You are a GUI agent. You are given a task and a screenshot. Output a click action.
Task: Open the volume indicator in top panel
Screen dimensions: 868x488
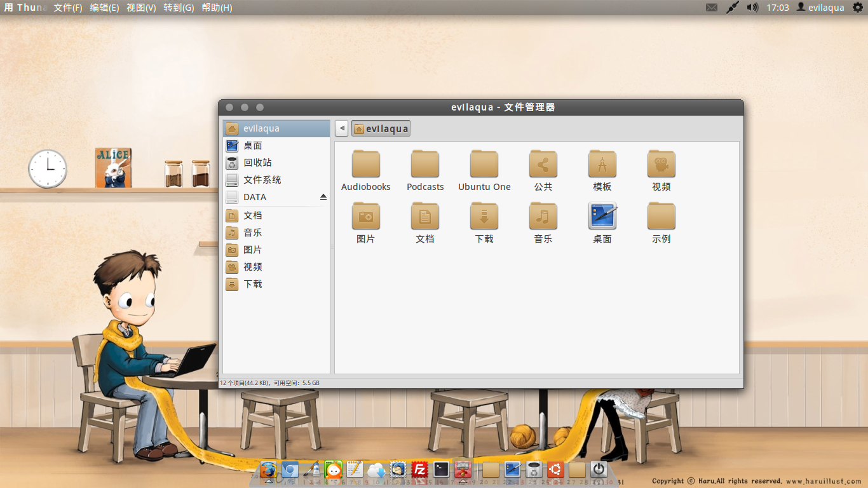(x=752, y=8)
